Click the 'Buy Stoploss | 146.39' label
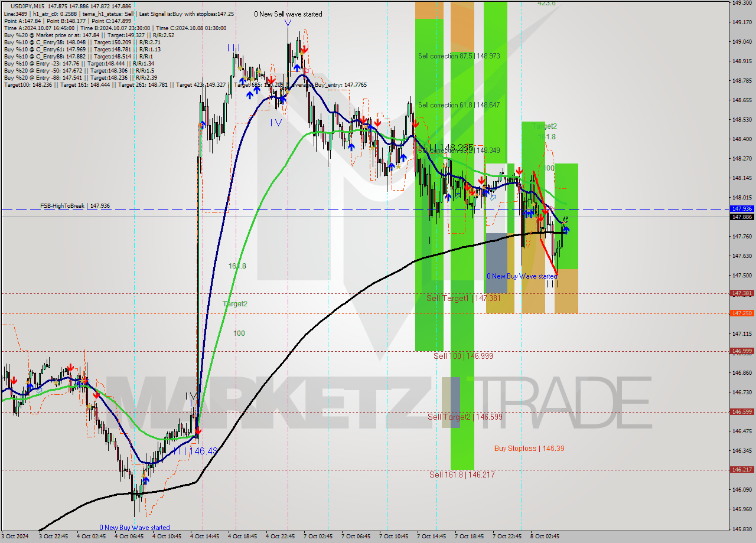 tap(529, 449)
